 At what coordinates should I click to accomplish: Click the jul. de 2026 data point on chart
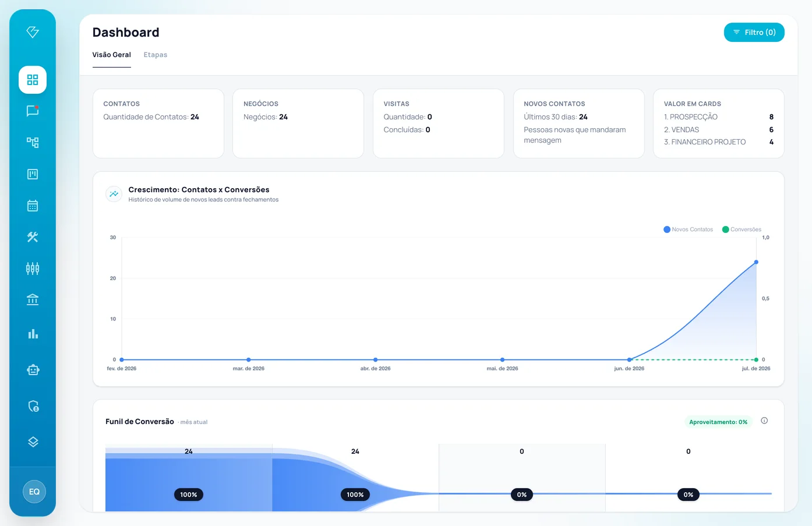(x=756, y=262)
